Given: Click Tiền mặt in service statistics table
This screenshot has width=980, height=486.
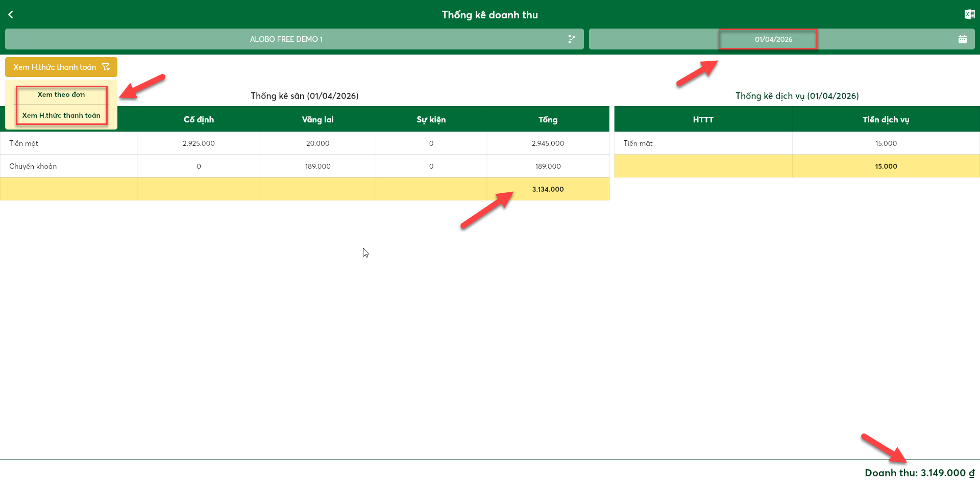Looking at the screenshot, I should 638,143.
